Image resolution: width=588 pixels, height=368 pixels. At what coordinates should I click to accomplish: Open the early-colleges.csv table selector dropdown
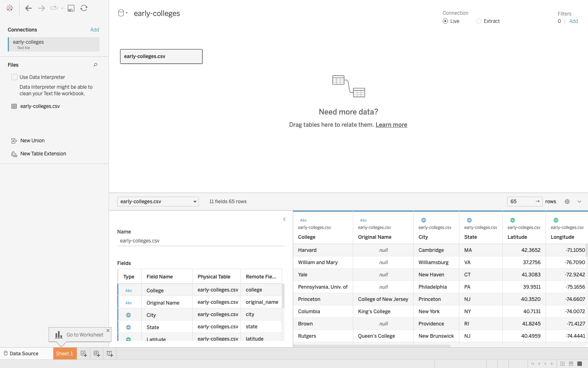pyautogui.click(x=158, y=202)
